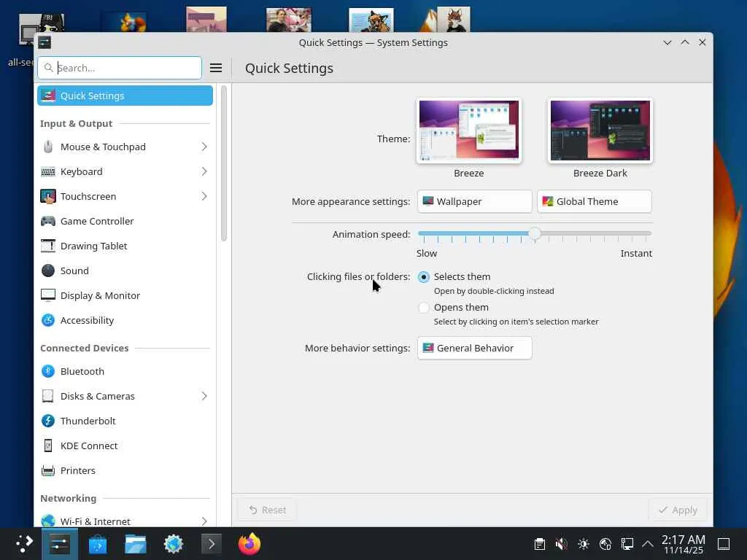Open KDE Connect settings
The image size is (747, 560).
pos(125,446)
